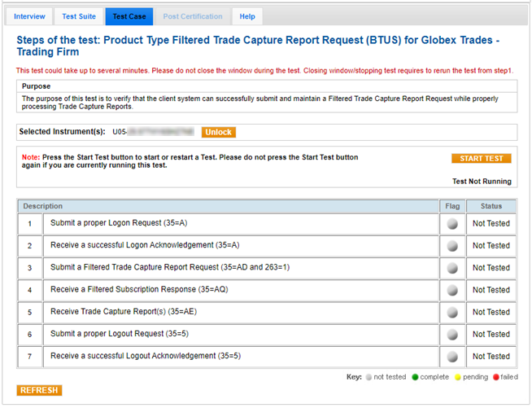Select the Test Case tab
Image resolution: width=532 pixels, height=408 pixels.
(x=129, y=16)
